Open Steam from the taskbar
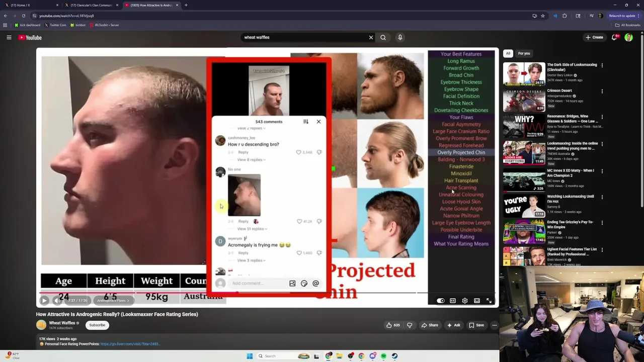644x362 pixels. click(x=394, y=356)
